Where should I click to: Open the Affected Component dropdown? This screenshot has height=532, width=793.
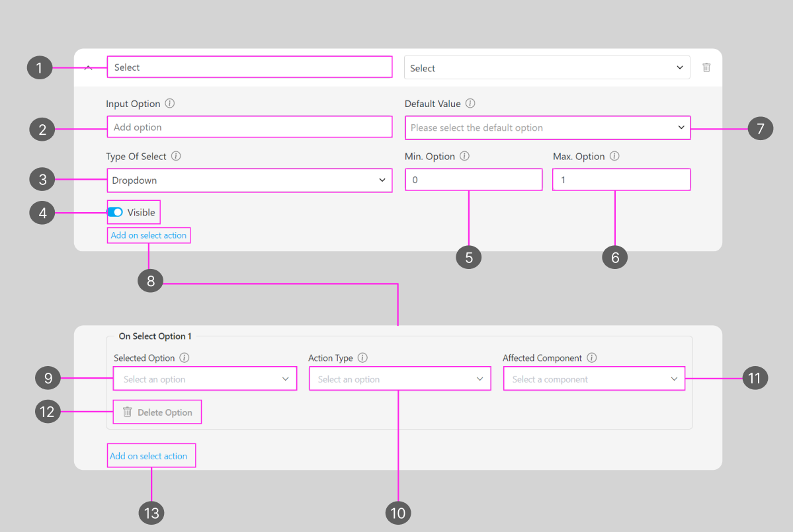(x=594, y=379)
